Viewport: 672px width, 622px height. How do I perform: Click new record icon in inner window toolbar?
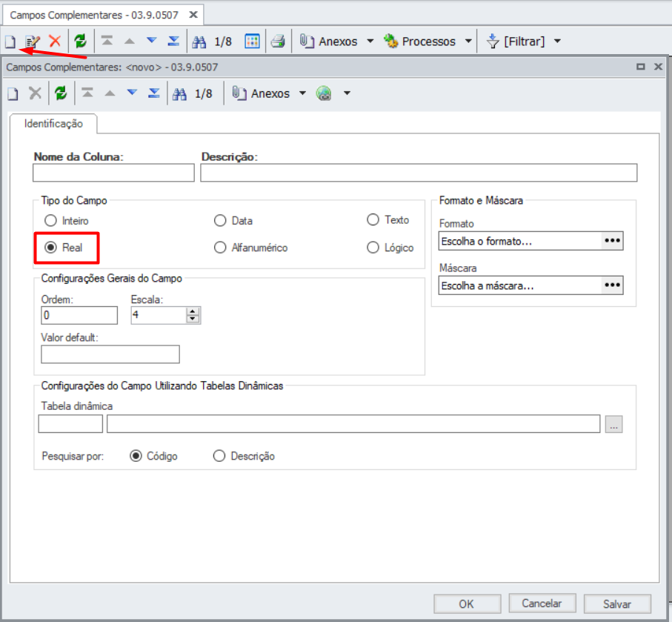click(x=13, y=93)
